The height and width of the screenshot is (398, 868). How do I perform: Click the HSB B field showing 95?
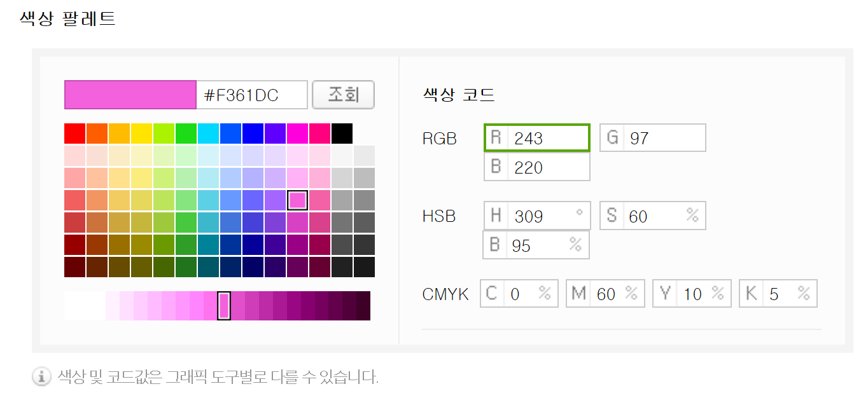click(x=537, y=245)
